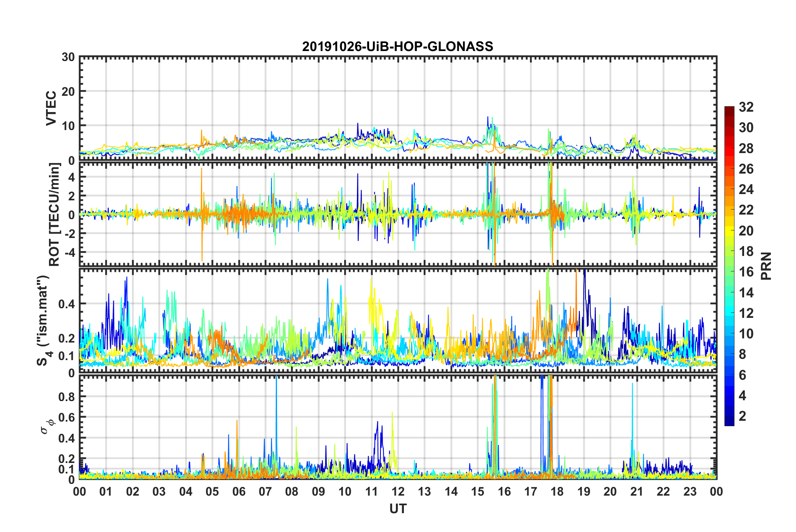Click the "23" hour tick on the UT axis
The width and height of the screenshot is (796, 532).
click(690, 491)
